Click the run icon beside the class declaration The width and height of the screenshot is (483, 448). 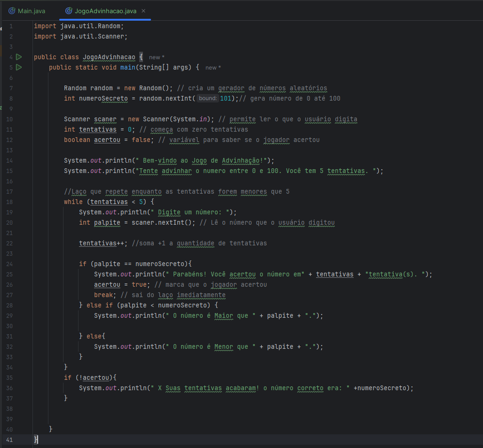coord(19,57)
